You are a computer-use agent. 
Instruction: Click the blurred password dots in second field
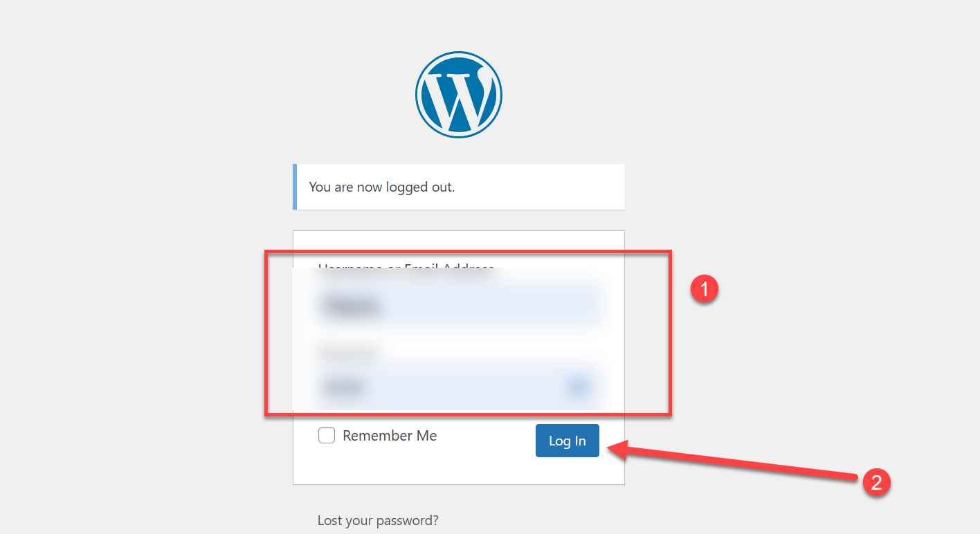coord(345,387)
